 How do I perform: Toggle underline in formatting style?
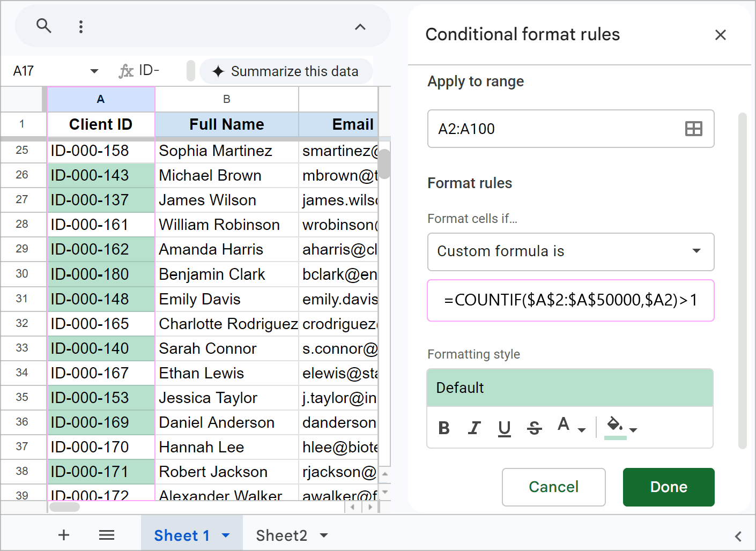tap(504, 428)
